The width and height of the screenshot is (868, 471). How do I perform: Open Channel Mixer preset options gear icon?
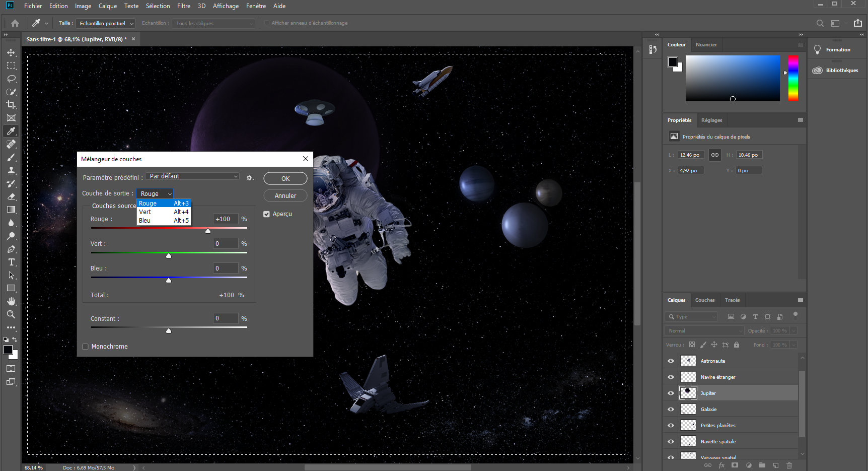point(250,177)
